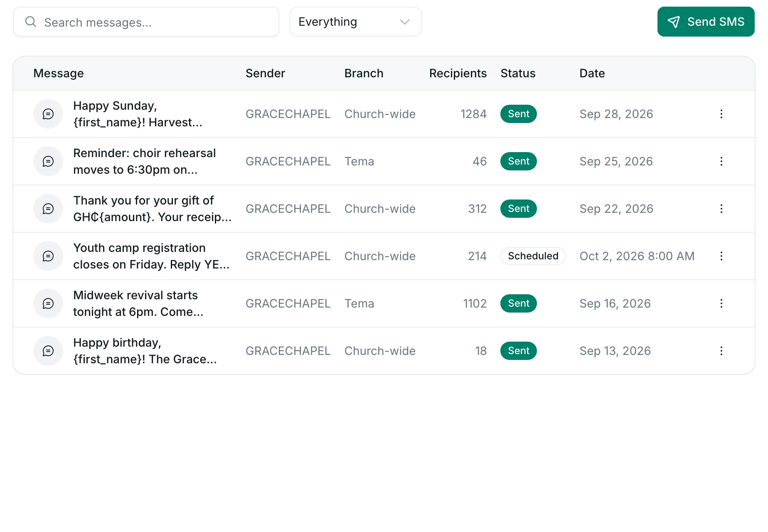Open row actions menu for Sep 22, 2026 message
This screenshot has height=532, width=768.
click(x=721, y=209)
